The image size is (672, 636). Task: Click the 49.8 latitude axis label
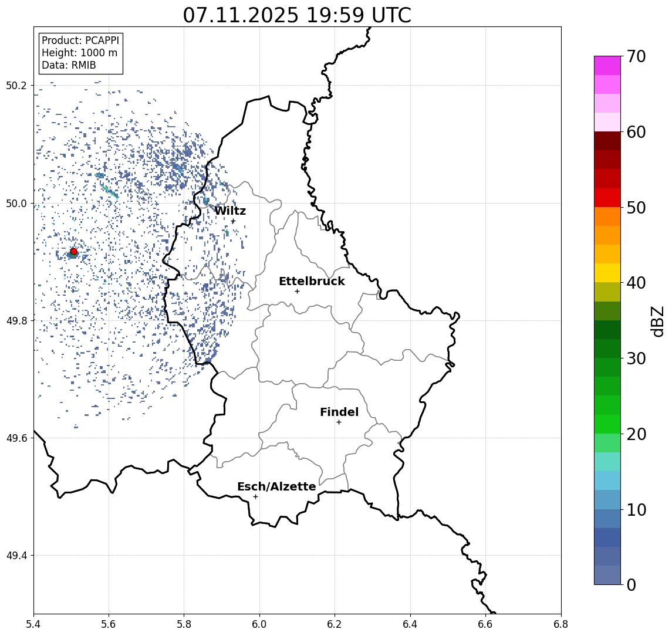pyautogui.click(x=16, y=320)
